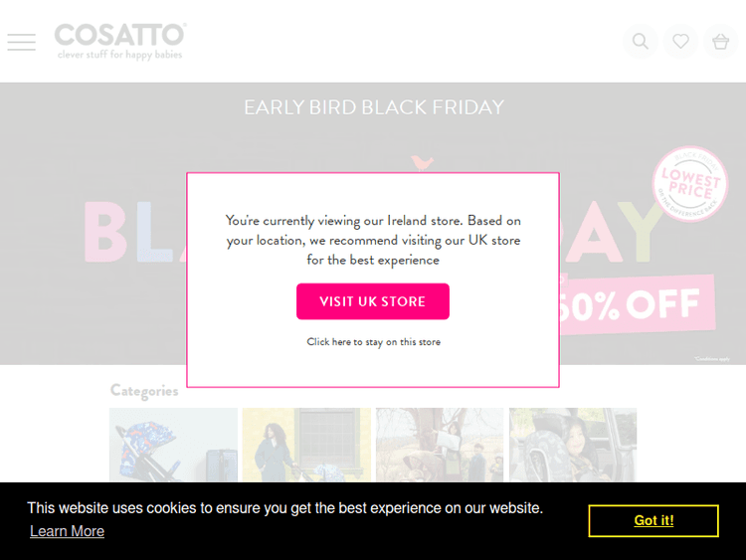
Task: Open the wishlist heart icon
Action: pos(680,42)
